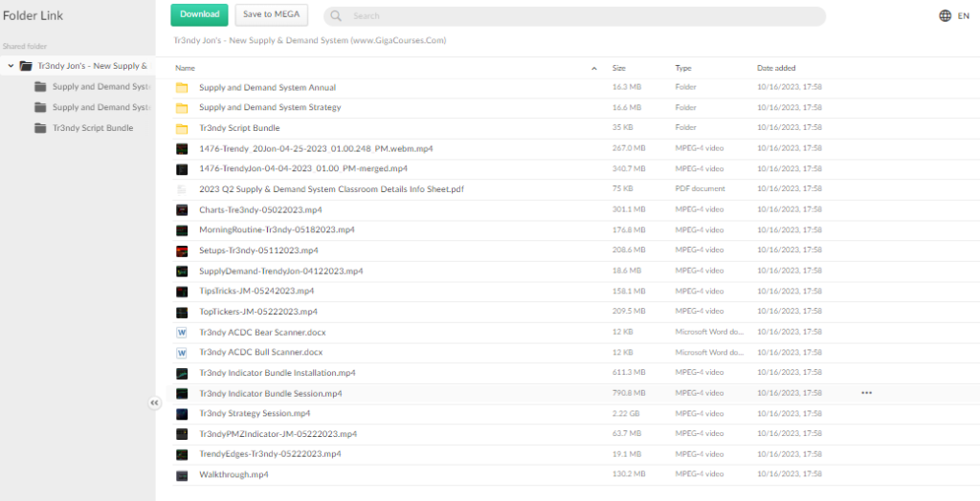The image size is (980, 501).
Task: Open Tr3ndy Strategy Session.mp4 file
Action: pyautogui.click(x=255, y=414)
